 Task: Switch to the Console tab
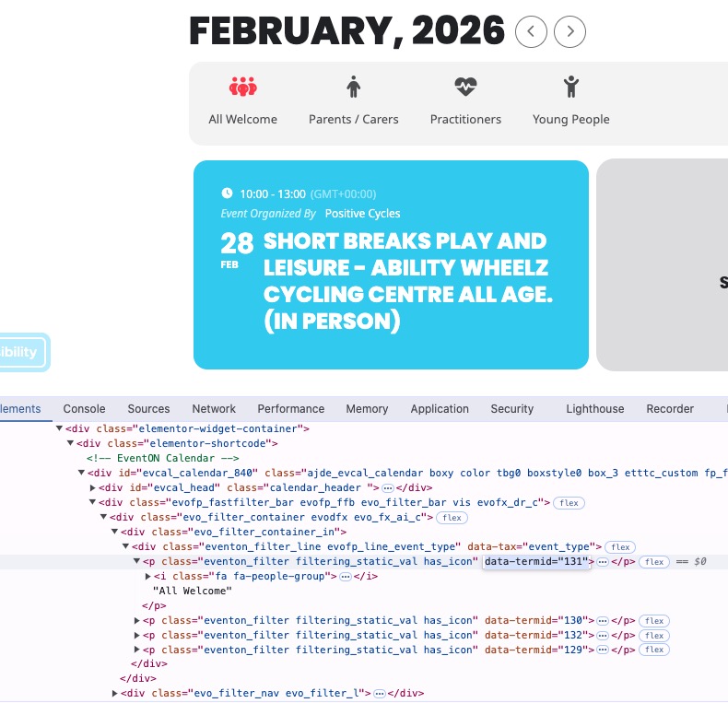tap(84, 409)
